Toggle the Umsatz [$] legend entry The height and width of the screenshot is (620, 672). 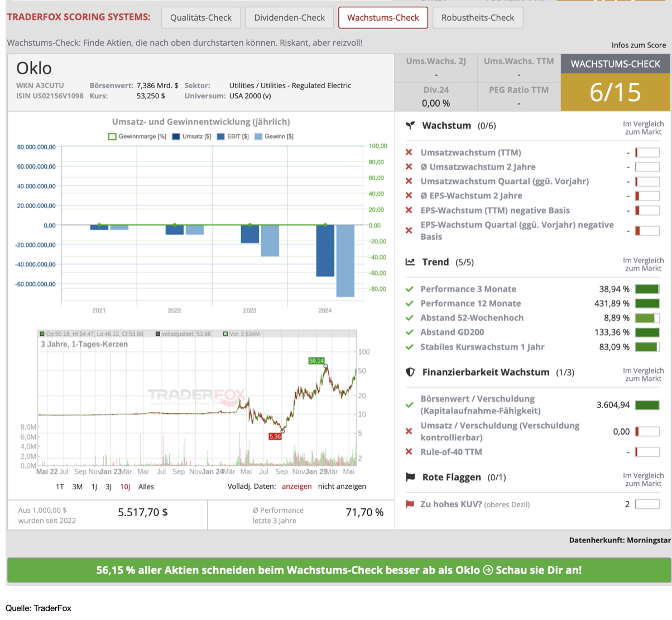pos(192,136)
